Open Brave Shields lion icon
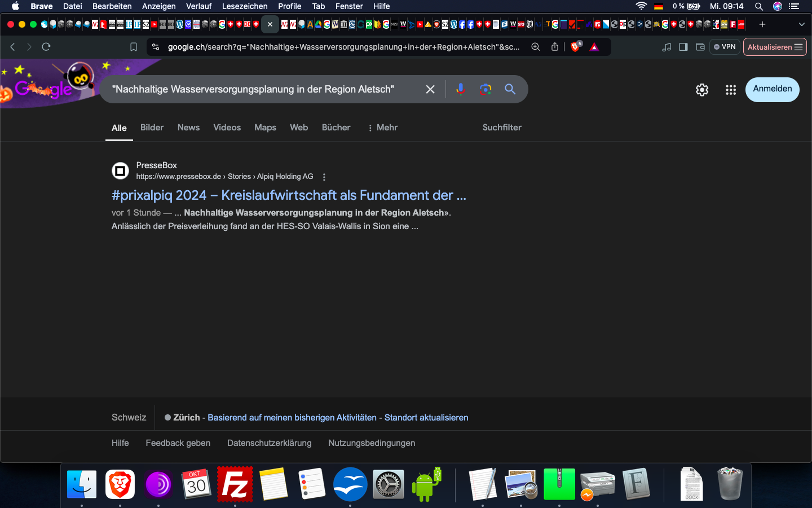The height and width of the screenshot is (508, 812). pyautogui.click(x=576, y=47)
